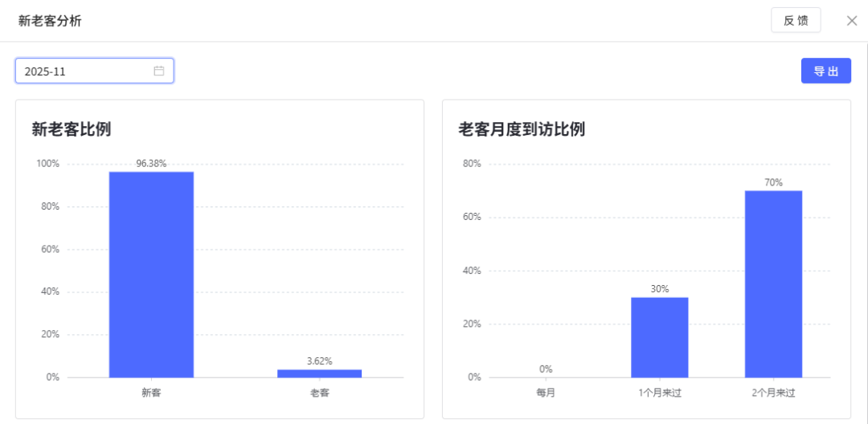Click the 老客 x-axis label
The height and width of the screenshot is (424, 868).
pyautogui.click(x=320, y=393)
